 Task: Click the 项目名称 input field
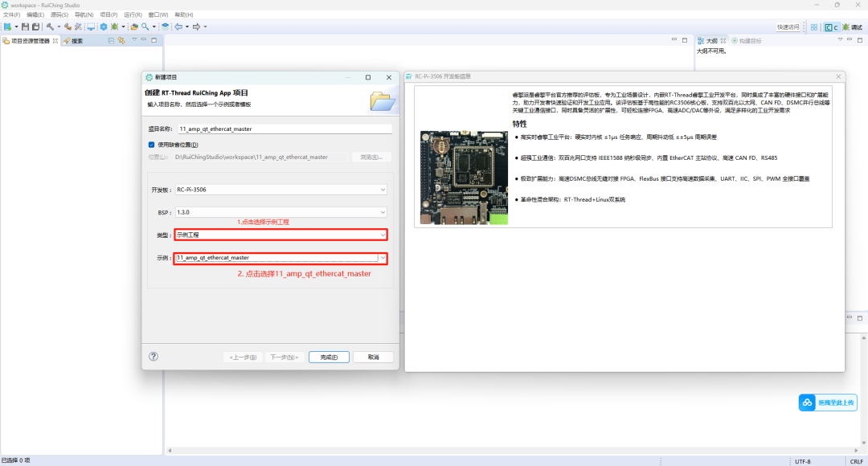(285, 129)
